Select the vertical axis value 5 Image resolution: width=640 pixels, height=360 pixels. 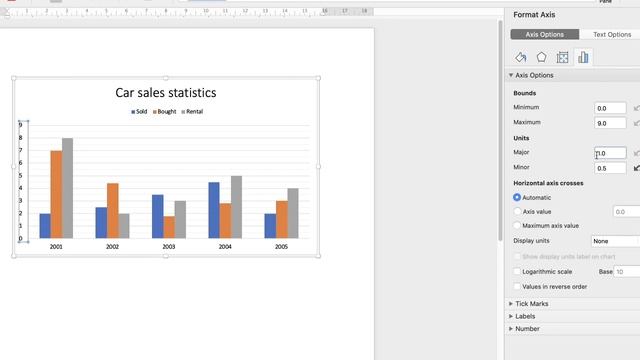(20, 176)
